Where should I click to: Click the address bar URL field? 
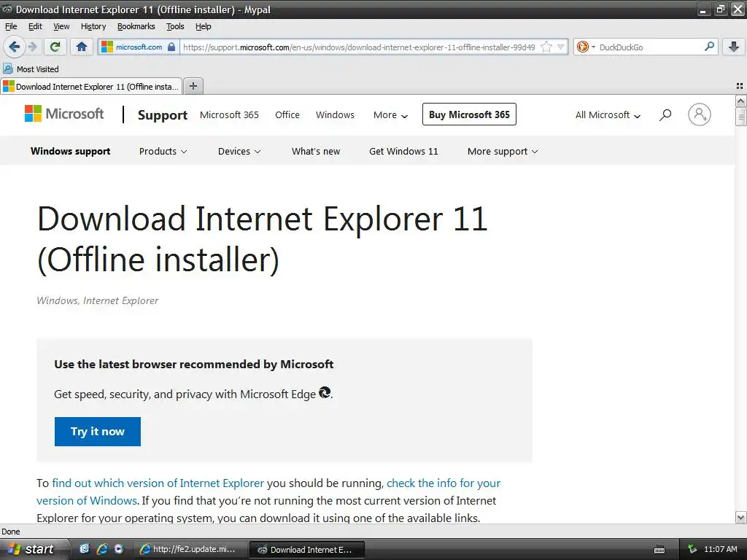coord(360,47)
